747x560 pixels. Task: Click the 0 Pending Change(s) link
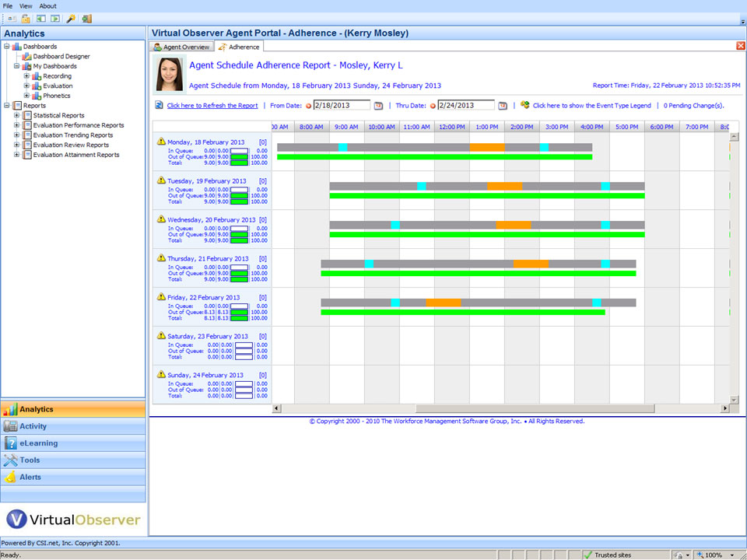pyautogui.click(x=693, y=106)
